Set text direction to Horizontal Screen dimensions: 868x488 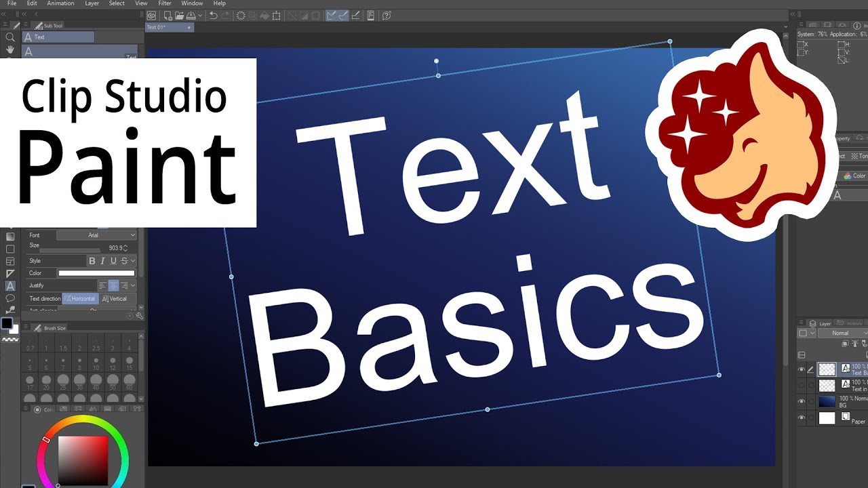click(x=80, y=299)
